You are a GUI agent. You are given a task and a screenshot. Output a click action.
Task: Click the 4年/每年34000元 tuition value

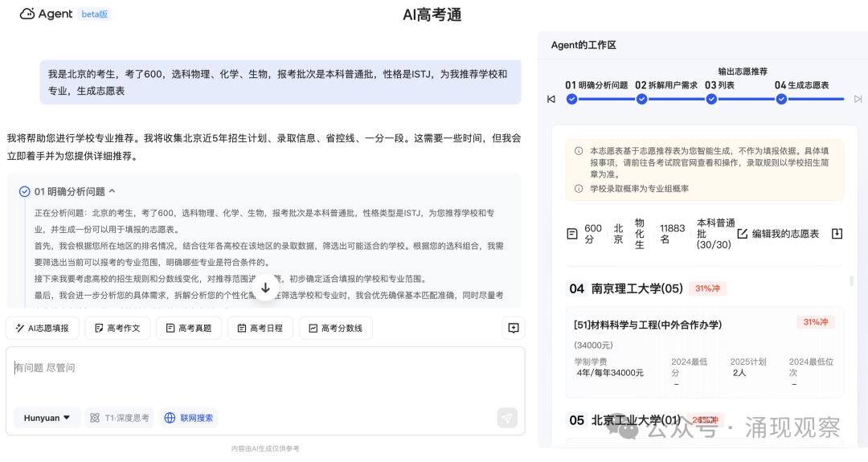[x=610, y=373]
